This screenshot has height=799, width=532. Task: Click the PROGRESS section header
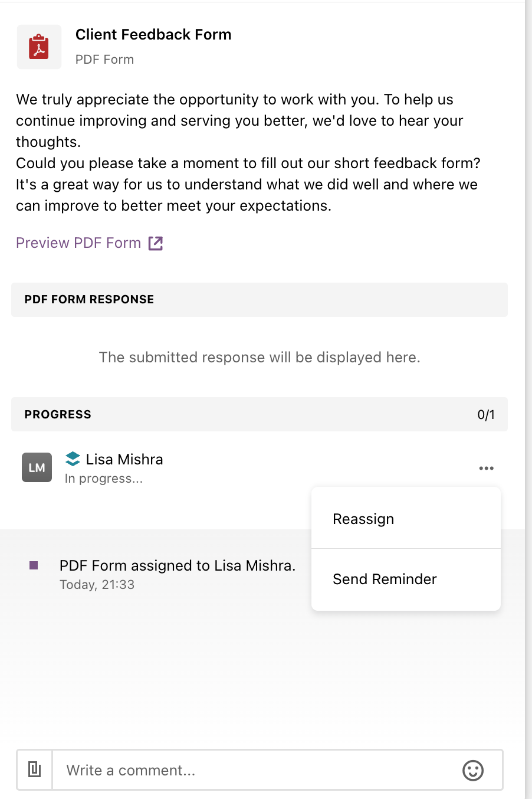pos(260,414)
